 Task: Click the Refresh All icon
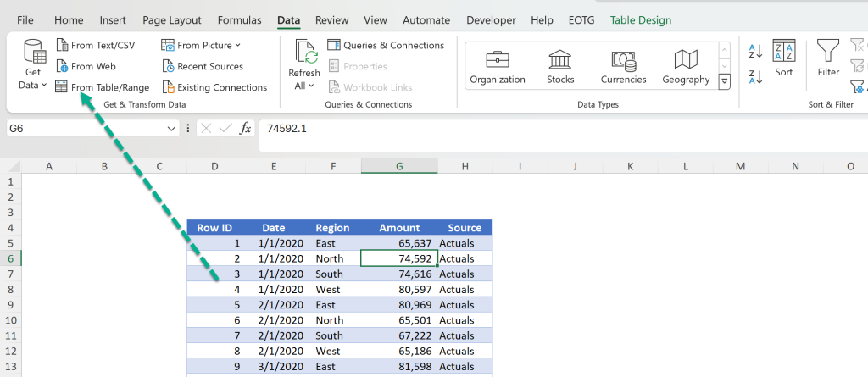click(x=304, y=52)
